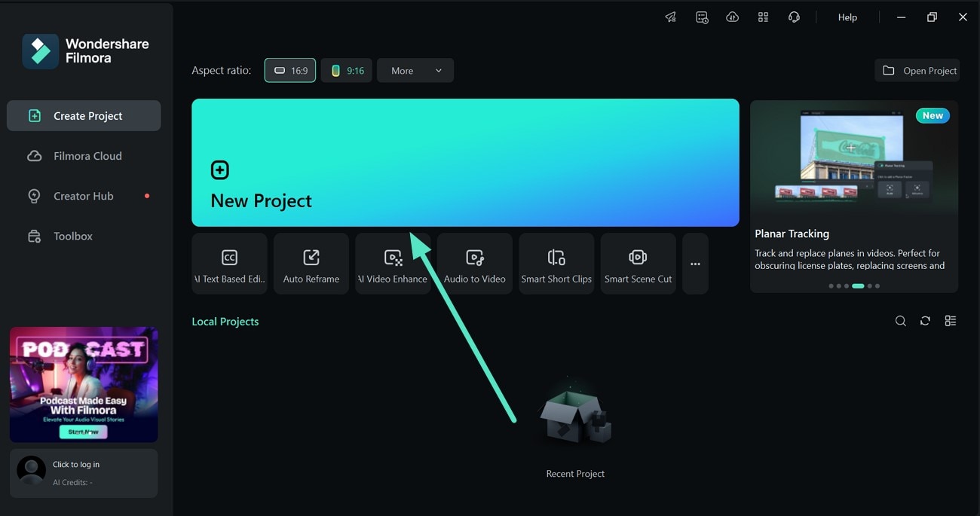Click the Planar Tracking title text
The image size is (980, 516).
792,234
